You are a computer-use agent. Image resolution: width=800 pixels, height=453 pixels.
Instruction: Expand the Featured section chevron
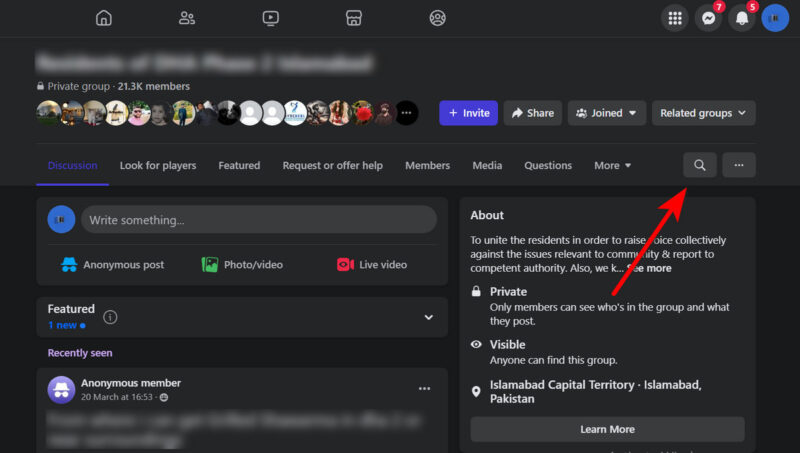point(429,317)
